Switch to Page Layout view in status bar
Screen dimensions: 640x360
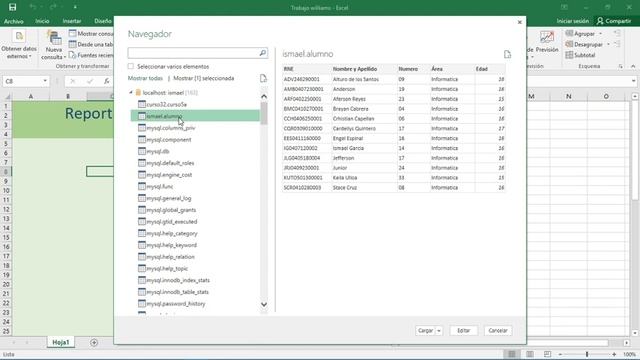click(x=530, y=354)
